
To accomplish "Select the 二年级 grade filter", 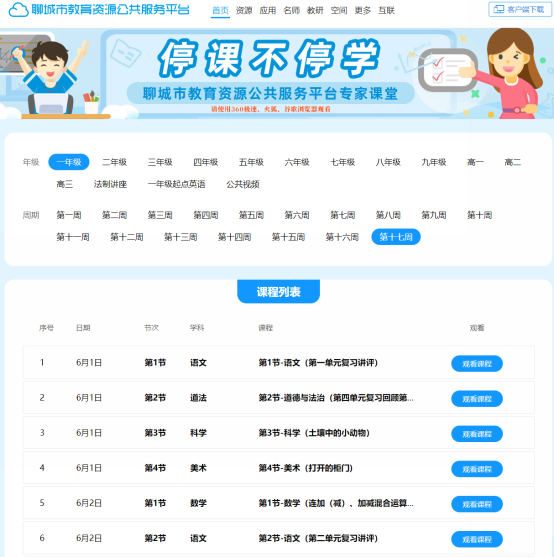I will [114, 162].
